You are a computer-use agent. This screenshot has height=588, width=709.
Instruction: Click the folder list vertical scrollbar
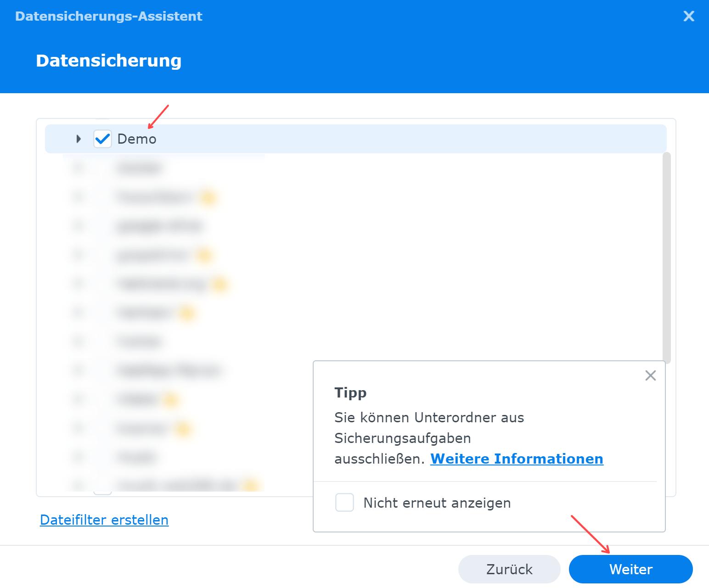tap(667, 257)
